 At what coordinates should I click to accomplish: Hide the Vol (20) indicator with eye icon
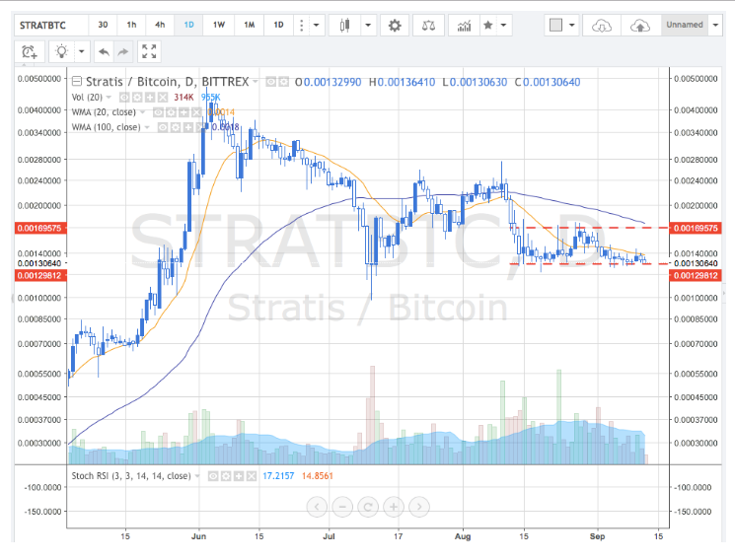point(126,98)
